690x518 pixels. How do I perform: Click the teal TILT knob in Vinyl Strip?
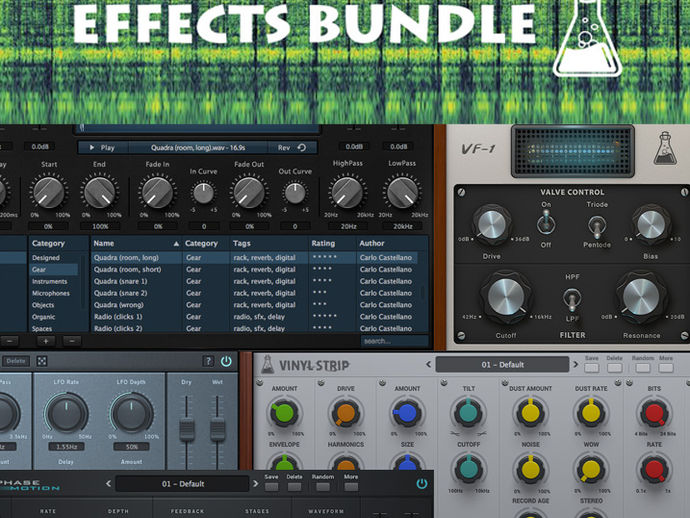pos(468,412)
